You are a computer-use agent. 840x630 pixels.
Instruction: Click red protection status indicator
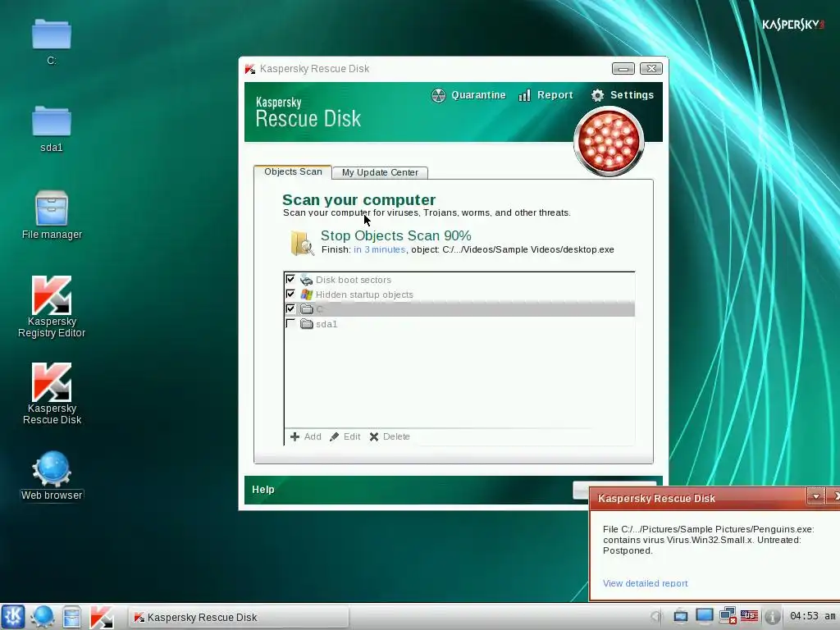609,141
